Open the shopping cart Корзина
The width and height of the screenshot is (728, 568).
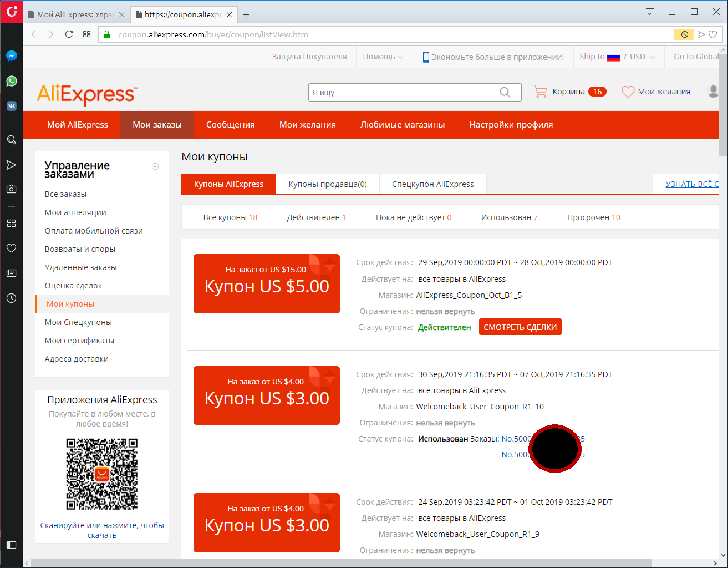click(570, 92)
